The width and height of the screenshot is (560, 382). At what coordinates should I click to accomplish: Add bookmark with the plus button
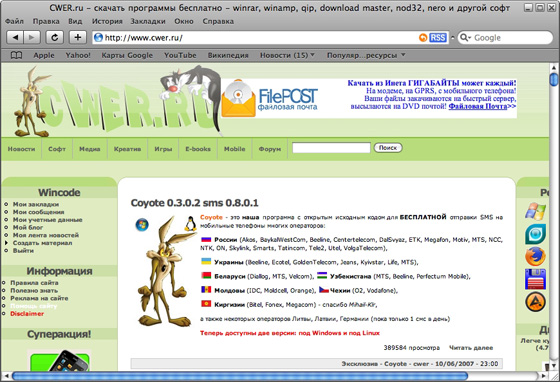pos(78,37)
